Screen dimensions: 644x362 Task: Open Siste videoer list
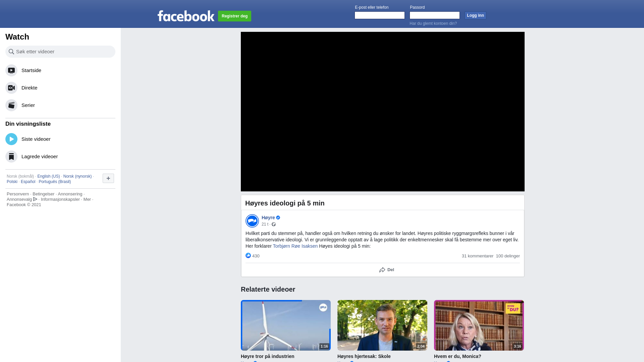pos(60,139)
